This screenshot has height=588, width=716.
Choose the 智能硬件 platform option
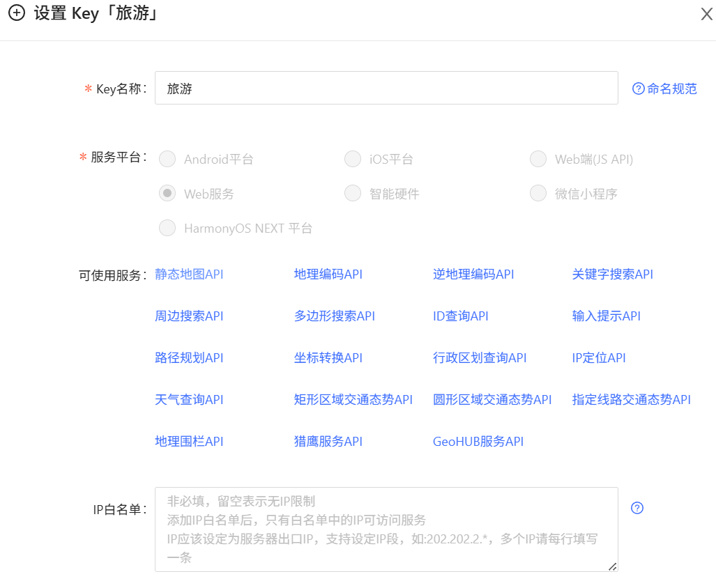[353, 194]
